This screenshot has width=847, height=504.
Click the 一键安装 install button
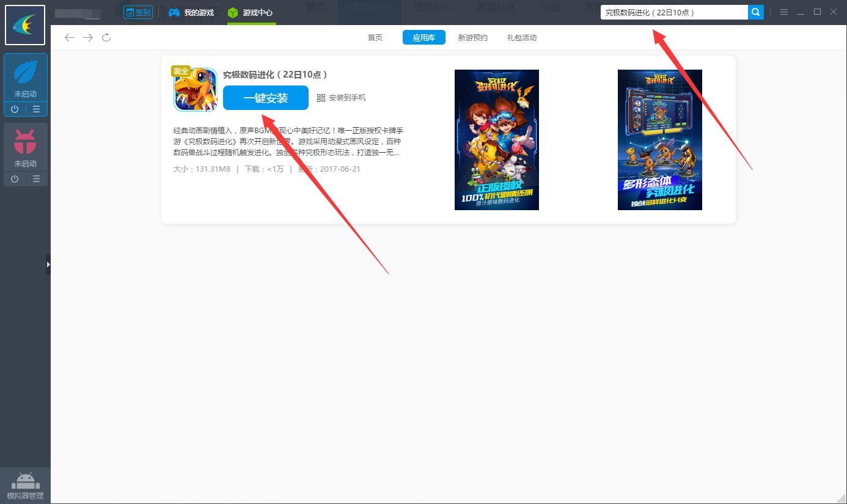[x=266, y=98]
